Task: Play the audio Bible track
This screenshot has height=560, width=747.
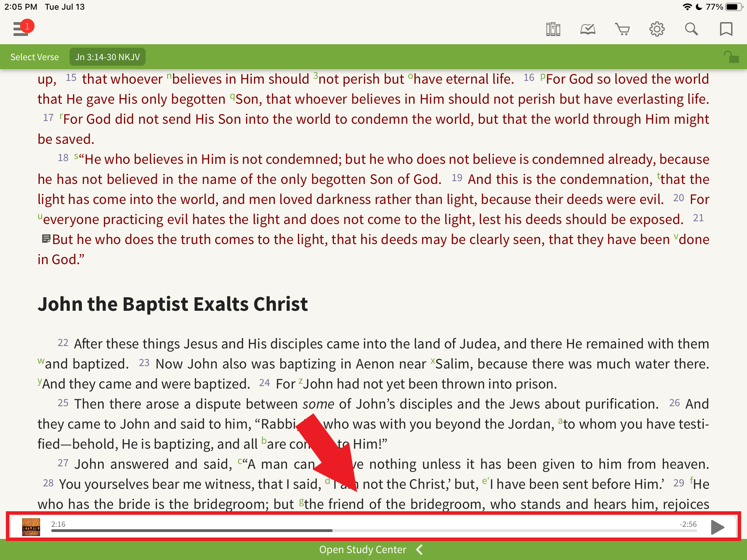Action: click(x=717, y=527)
